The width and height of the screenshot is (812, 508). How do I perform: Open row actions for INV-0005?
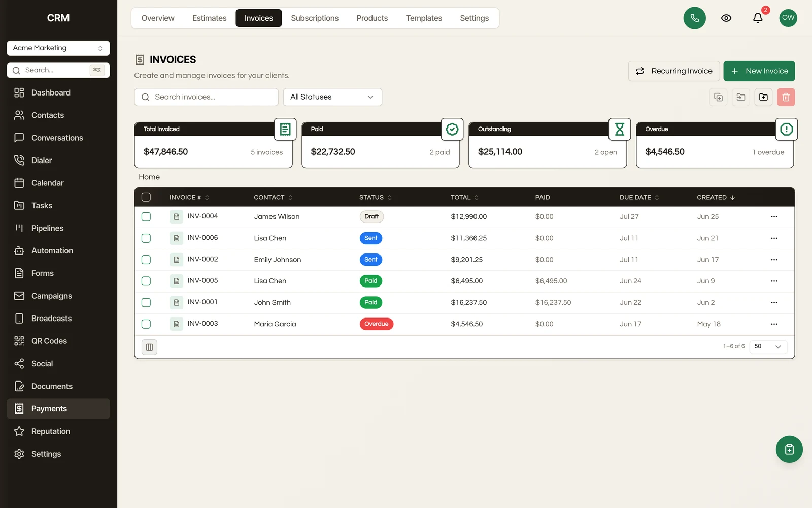tap(774, 281)
